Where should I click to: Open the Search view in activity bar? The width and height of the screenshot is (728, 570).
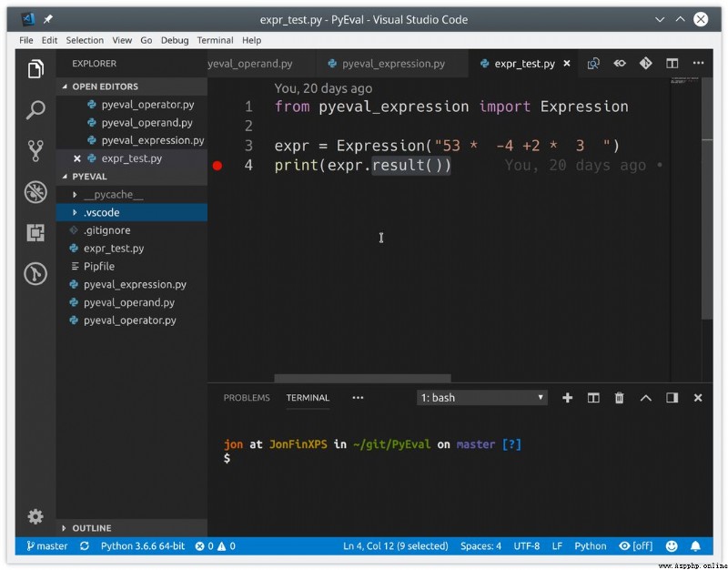click(x=35, y=110)
